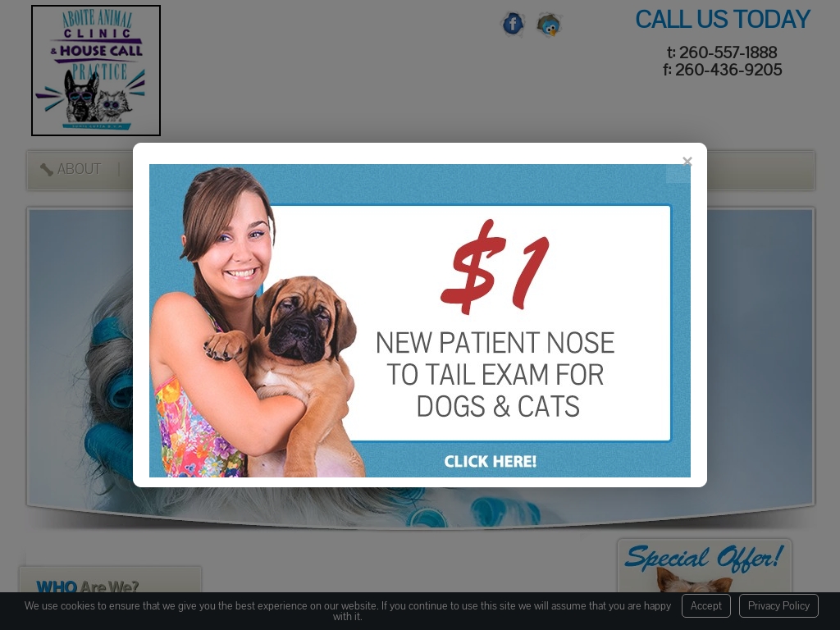Click the navigation bar right of popup
This screenshot has width=840, height=630.
(760, 171)
